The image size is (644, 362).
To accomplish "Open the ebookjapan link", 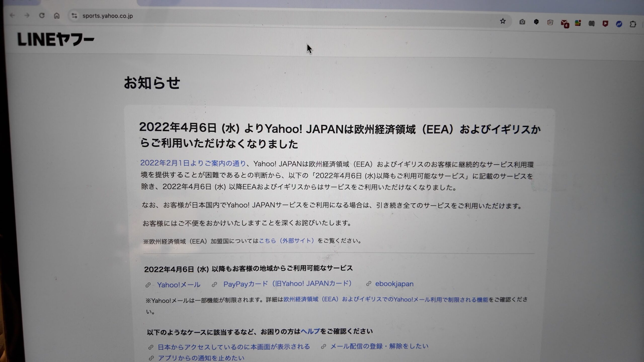I will pos(394,284).
